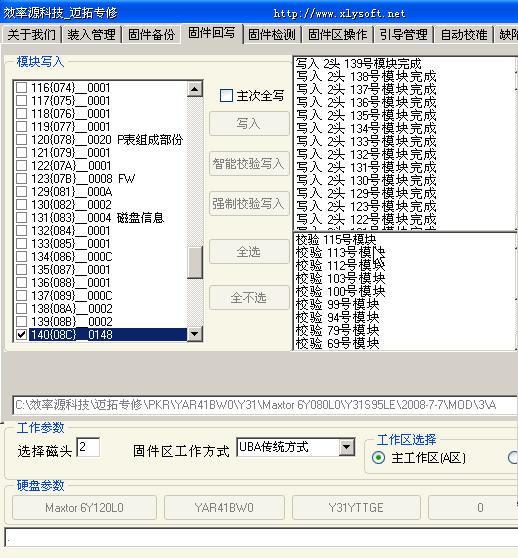Open 固件区工作方式 dropdown arrow
This screenshot has width=518, height=558.
pyautogui.click(x=347, y=447)
